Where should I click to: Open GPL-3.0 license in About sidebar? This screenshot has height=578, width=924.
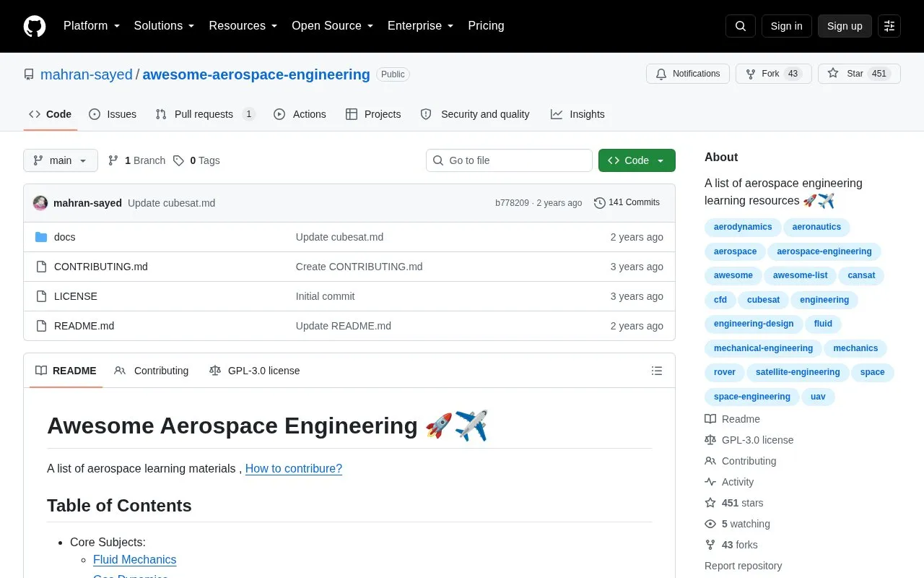pos(749,440)
